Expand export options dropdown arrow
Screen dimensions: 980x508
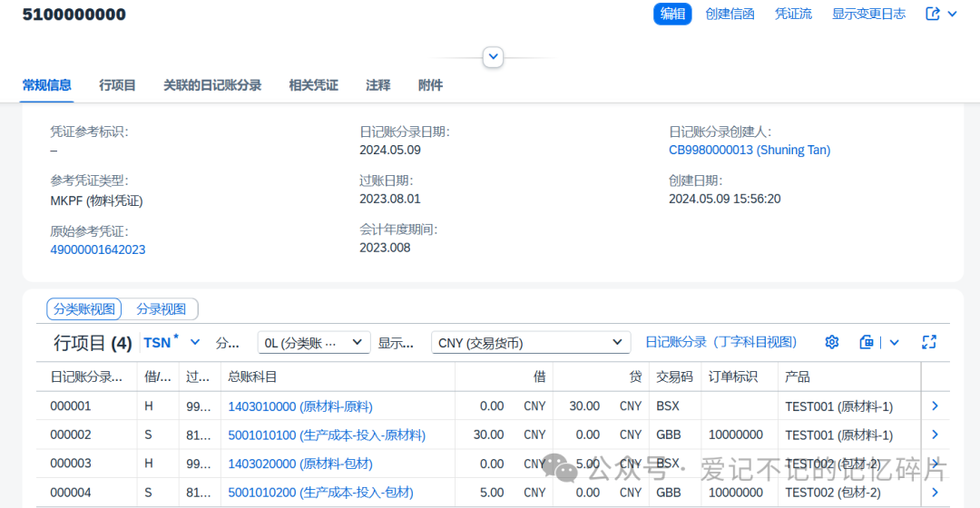point(895,342)
